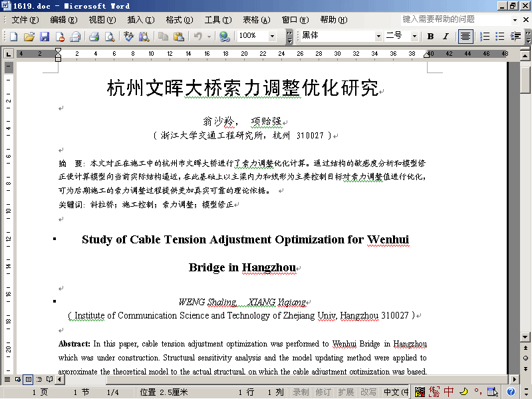Click the Permission icon with red restriction mark
The width and height of the screenshot is (532, 399).
coord(60,36)
